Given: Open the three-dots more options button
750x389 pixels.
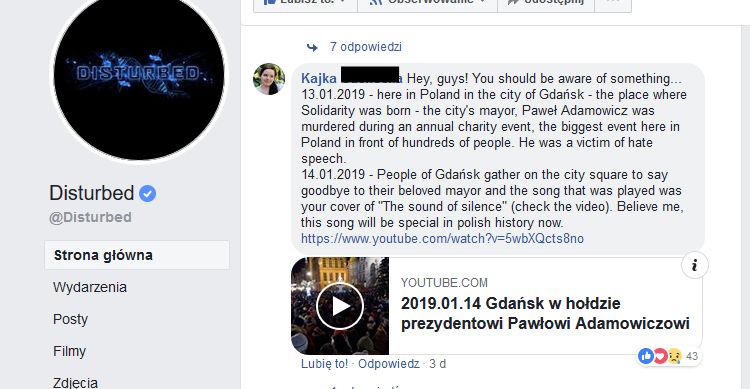Looking at the screenshot, I should tap(613, 4).
